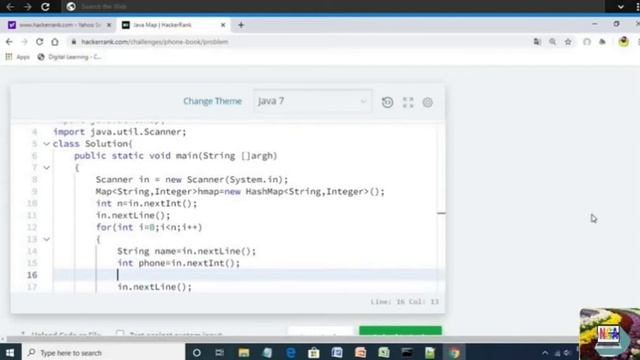640x360 pixels.
Task: Open Microsoft Edge from the taskbar
Action: pos(291,352)
